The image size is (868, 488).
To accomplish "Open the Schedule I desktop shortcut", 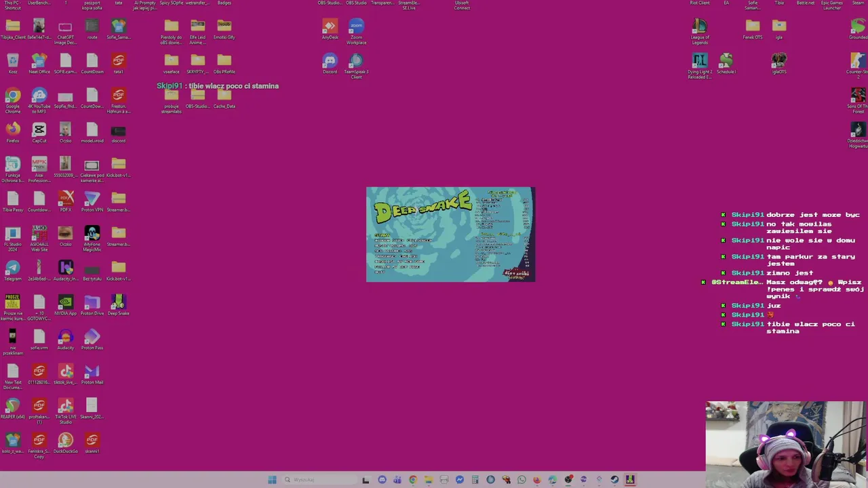I will pyautogui.click(x=726, y=64).
